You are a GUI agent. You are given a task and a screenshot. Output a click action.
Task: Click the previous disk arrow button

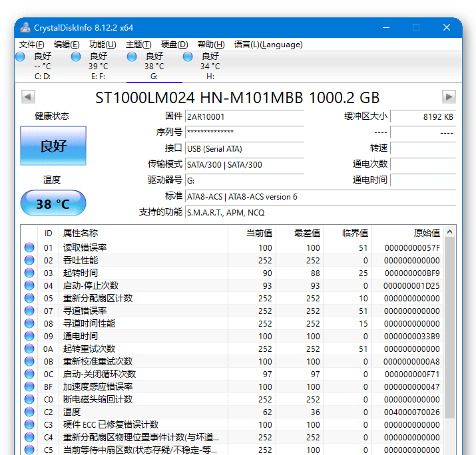point(28,97)
